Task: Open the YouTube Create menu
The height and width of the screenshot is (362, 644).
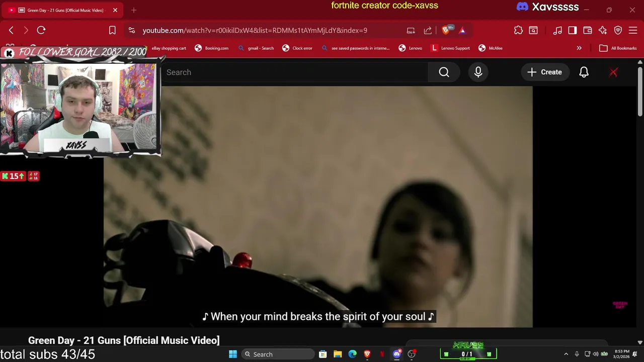Action: tap(544, 72)
